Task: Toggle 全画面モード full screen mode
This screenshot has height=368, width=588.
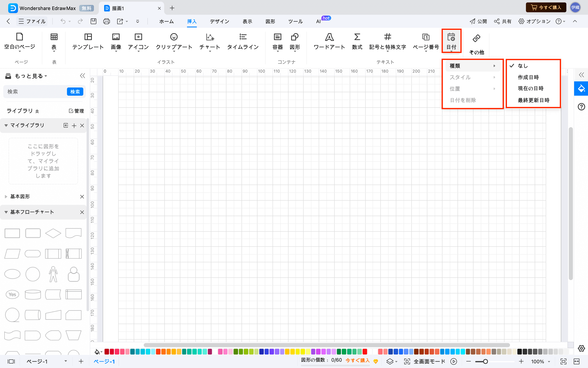Action: [425, 361]
